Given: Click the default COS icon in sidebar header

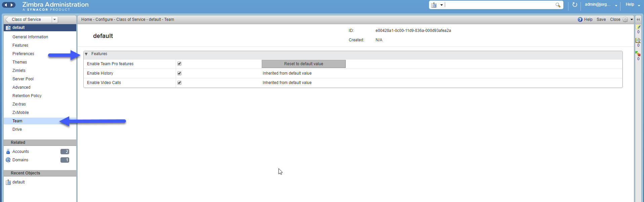Looking at the screenshot, I should (x=8, y=28).
